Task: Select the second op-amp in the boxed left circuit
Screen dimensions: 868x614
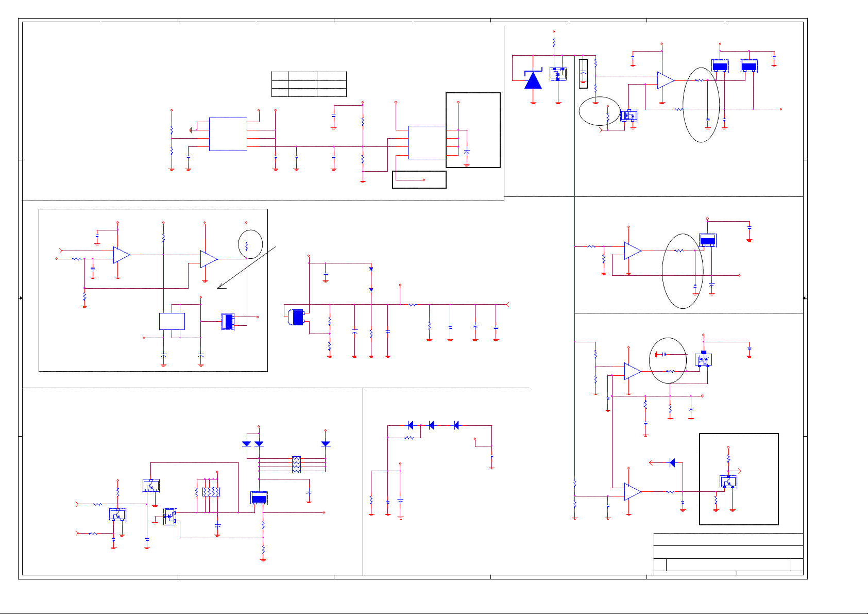Action: [209, 259]
